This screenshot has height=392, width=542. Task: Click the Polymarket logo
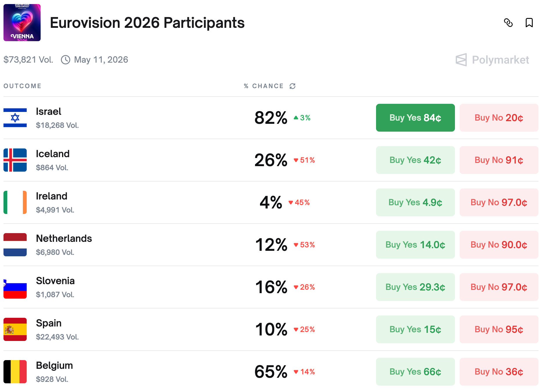click(492, 60)
